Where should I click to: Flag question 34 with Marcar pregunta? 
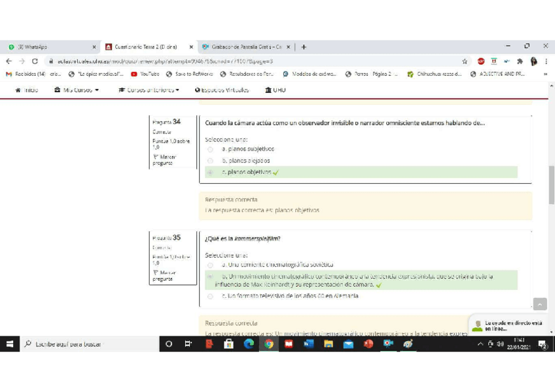coord(163,160)
